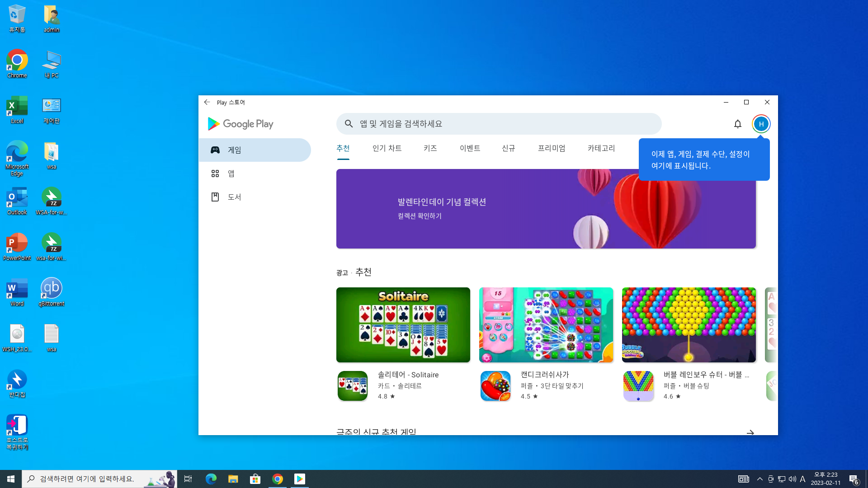Open Microsoft Edge desktop shortcut
Viewport: 868px width, 488px height.
pos(17,158)
